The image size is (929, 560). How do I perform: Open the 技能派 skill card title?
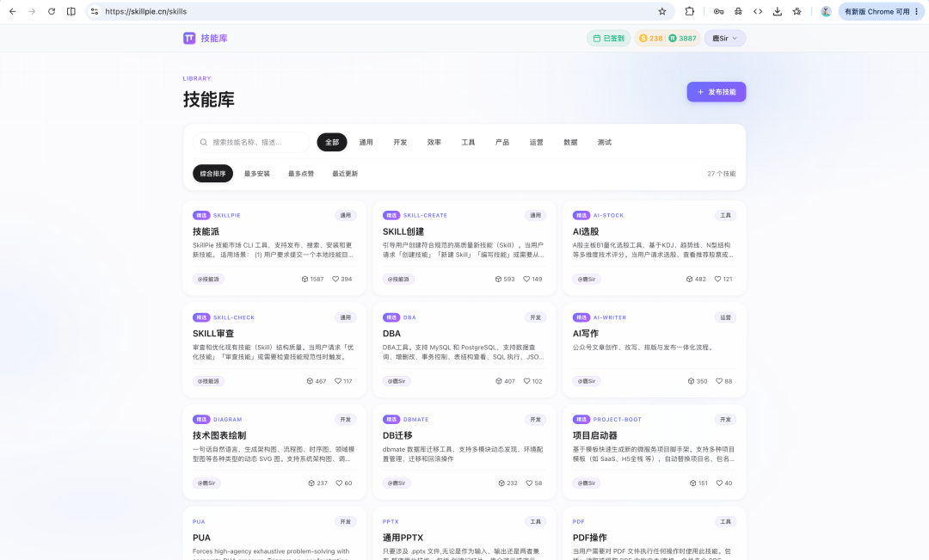pyautogui.click(x=206, y=231)
